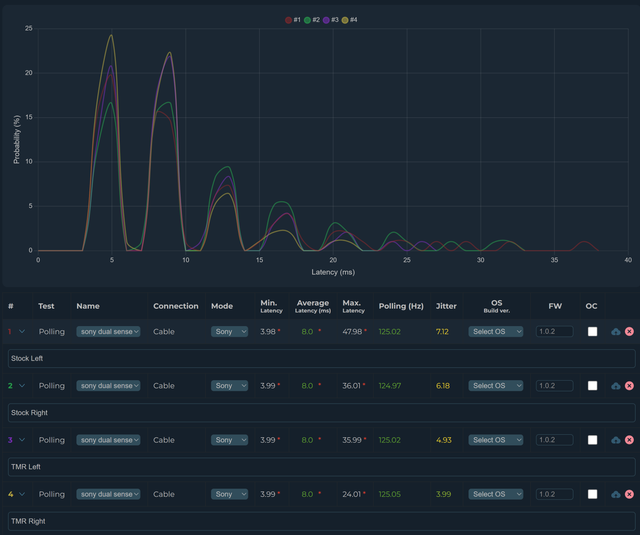This screenshot has width=640, height=535.
Task: Click the 36.01 max latency value
Action: click(351, 386)
